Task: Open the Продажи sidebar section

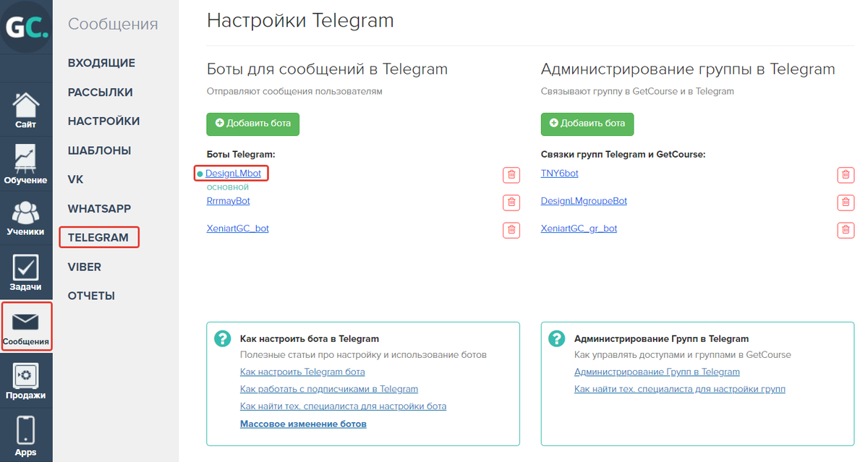Action: coord(26,381)
